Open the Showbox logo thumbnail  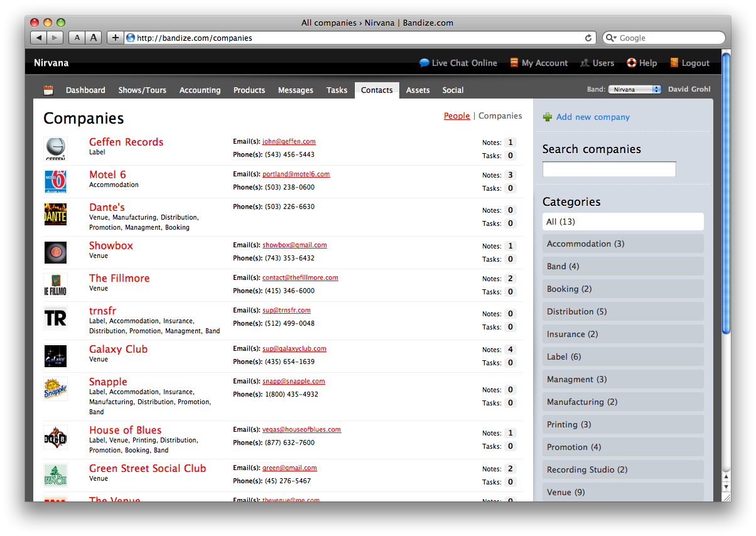(x=55, y=252)
